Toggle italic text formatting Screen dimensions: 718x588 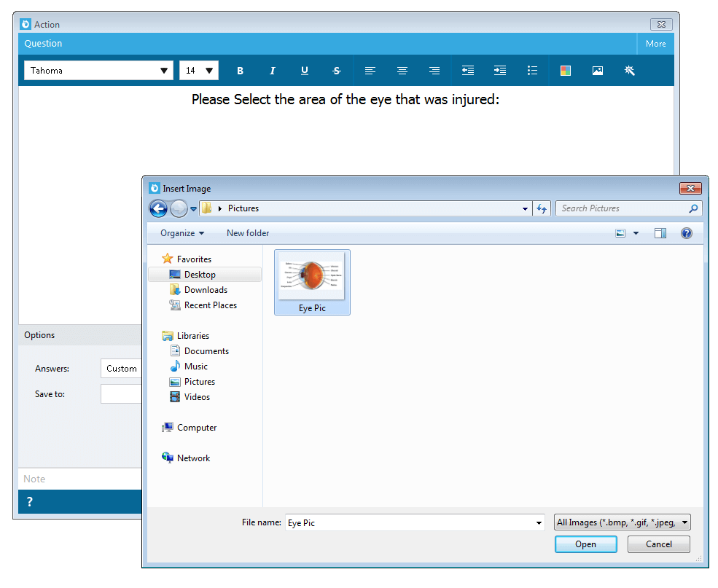click(x=273, y=71)
